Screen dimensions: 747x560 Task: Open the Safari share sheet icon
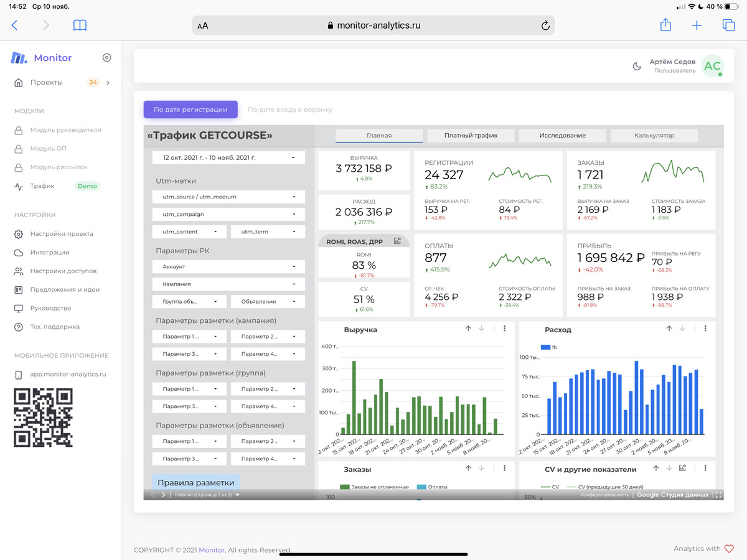(x=665, y=25)
